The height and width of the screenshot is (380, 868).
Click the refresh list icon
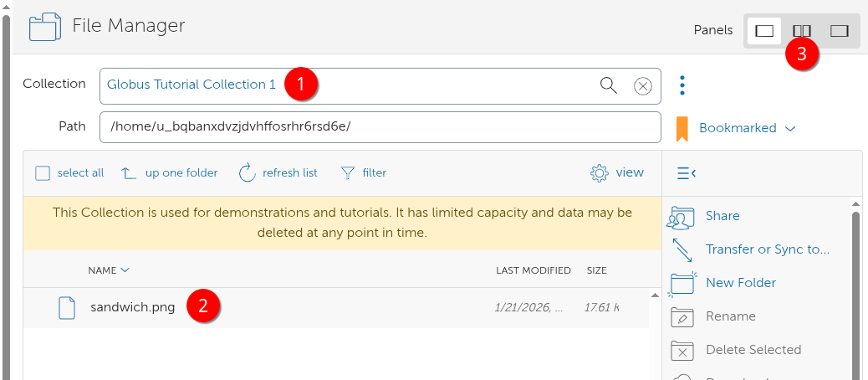point(247,173)
